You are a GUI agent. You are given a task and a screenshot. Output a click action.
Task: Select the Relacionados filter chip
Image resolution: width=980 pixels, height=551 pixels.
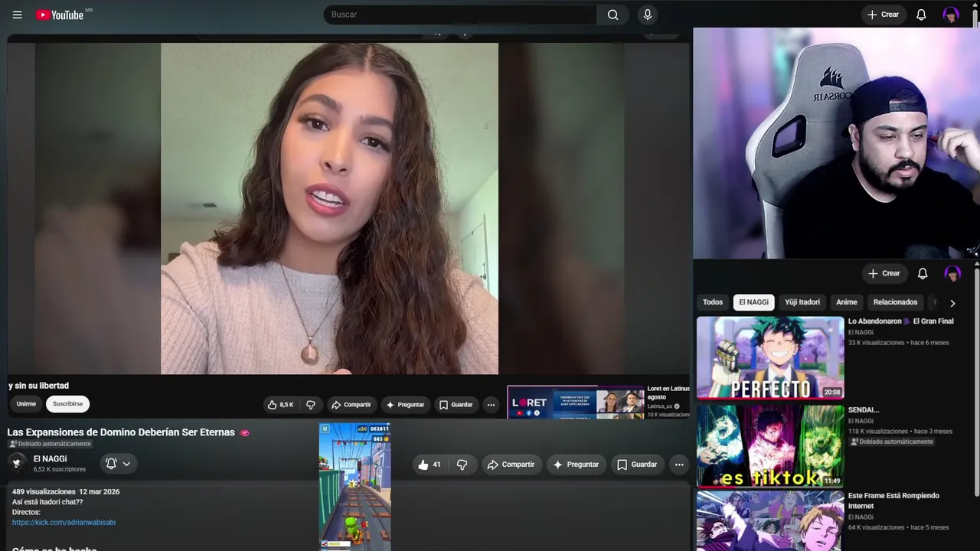coord(895,302)
